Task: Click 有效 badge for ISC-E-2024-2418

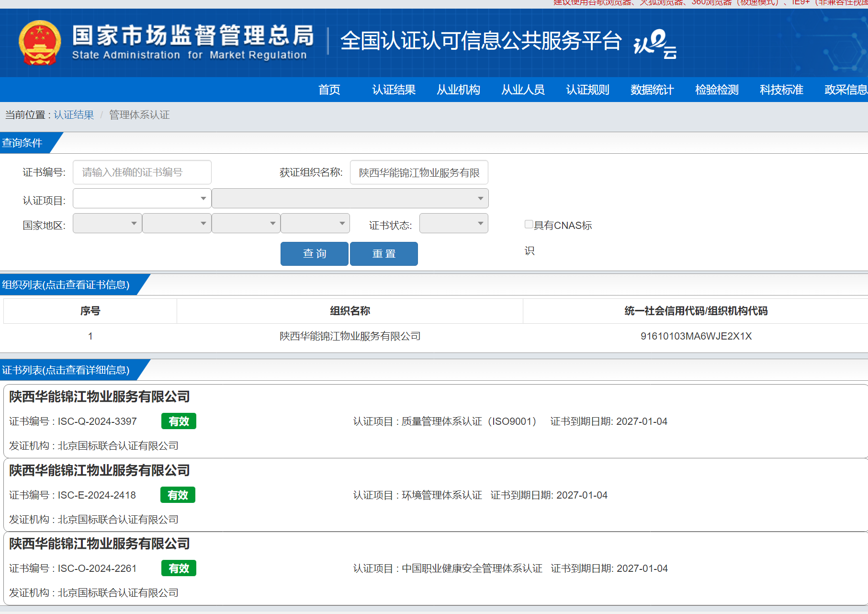Action: pyautogui.click(x=178, y=495)
